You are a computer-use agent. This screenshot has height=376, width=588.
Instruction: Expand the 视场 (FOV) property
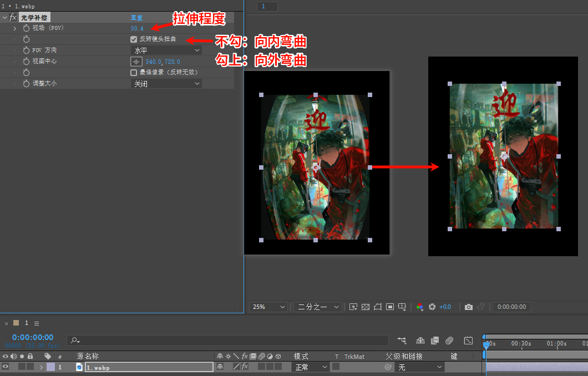click(14, 28)
